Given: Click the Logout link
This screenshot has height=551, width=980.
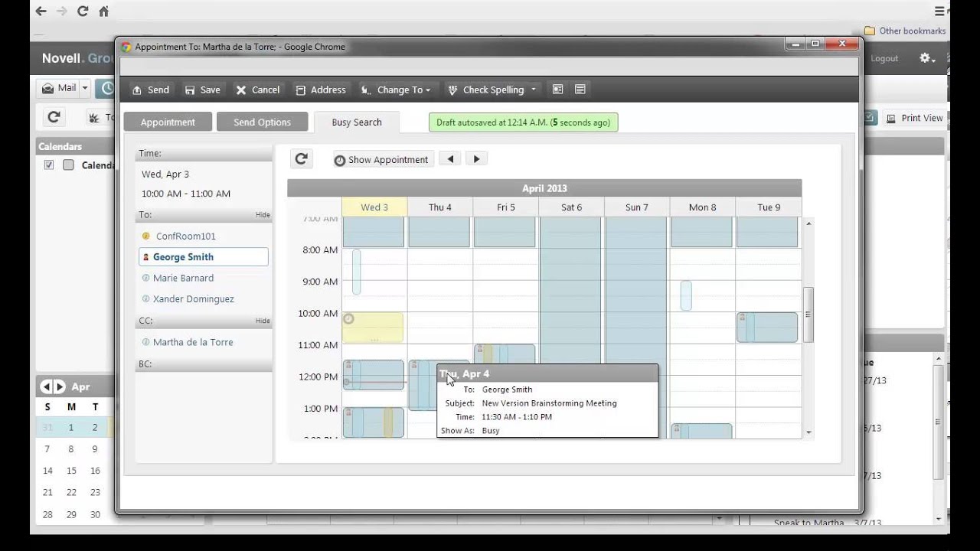Looking at the screenshot, I should [884, 58].
